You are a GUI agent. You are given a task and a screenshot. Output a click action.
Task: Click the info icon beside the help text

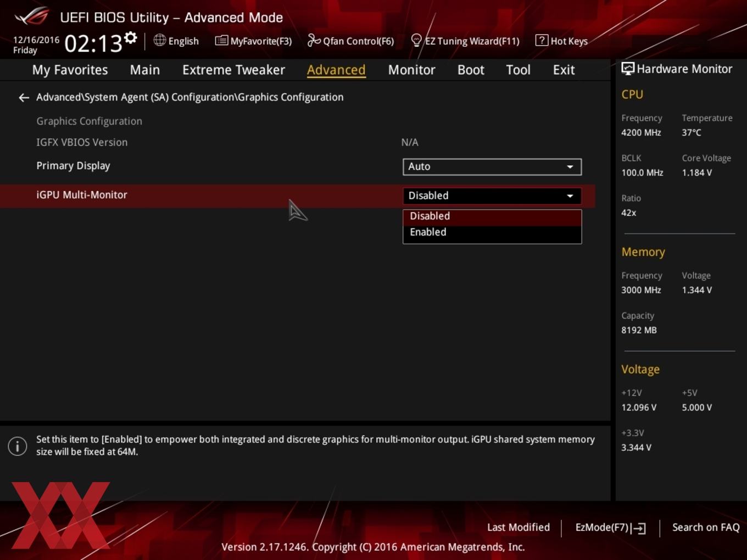18,446
